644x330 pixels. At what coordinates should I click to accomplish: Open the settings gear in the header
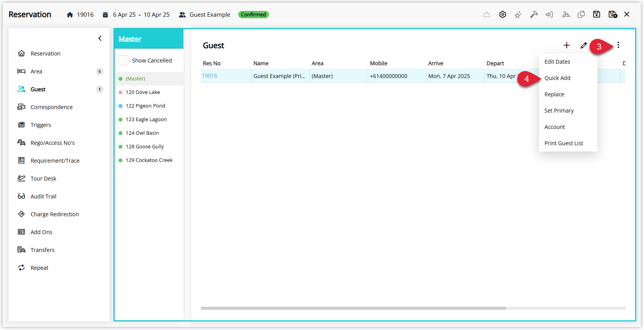click(503, 14)
